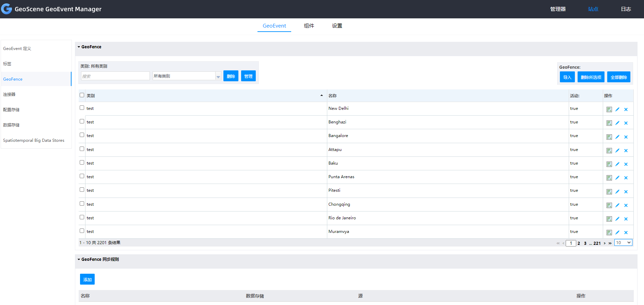Click the 导入 import button
Viewport: 644px width, 305px height.
[x=567, y=77]
